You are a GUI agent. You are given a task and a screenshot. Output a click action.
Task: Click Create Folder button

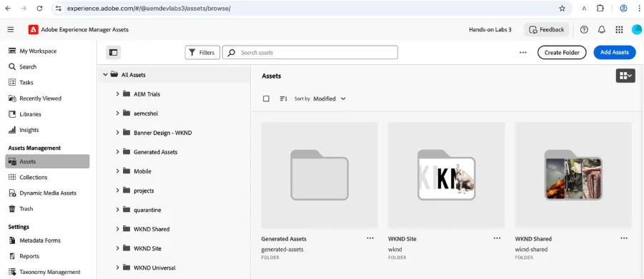[x=562, y=53]
